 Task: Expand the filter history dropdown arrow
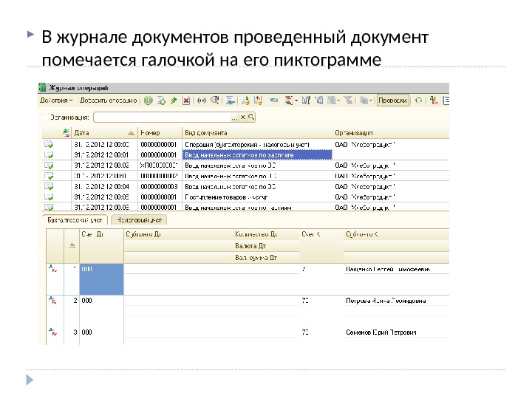click(338, 100)
